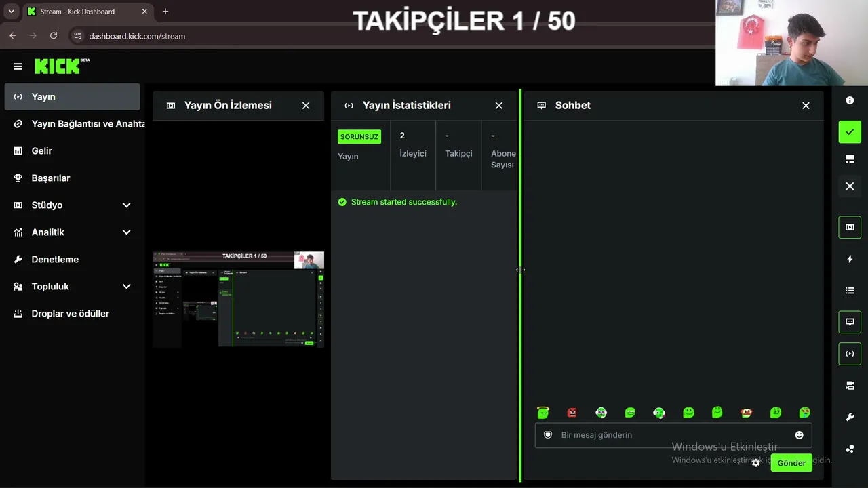Open the site info icon in address bar
868x488 pixels.
tap(77, 36)
